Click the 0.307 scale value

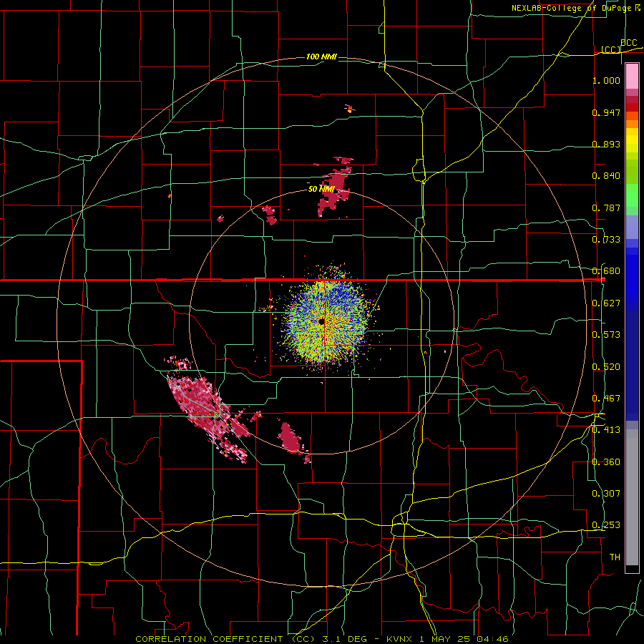(x=606, y=494)
